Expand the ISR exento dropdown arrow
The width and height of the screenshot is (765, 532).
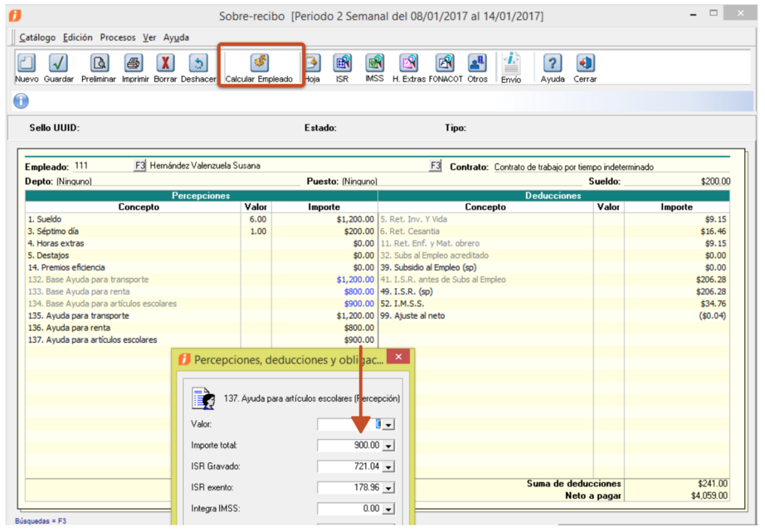tap(389, 488)
